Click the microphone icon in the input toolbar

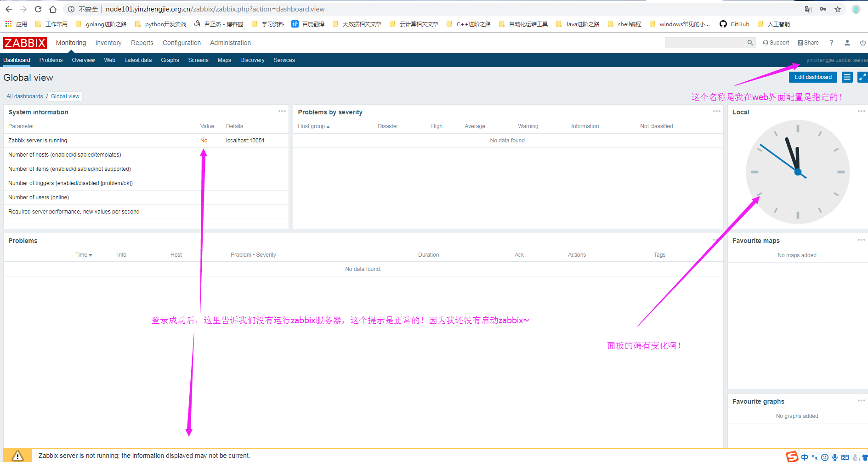click(834, 457)
